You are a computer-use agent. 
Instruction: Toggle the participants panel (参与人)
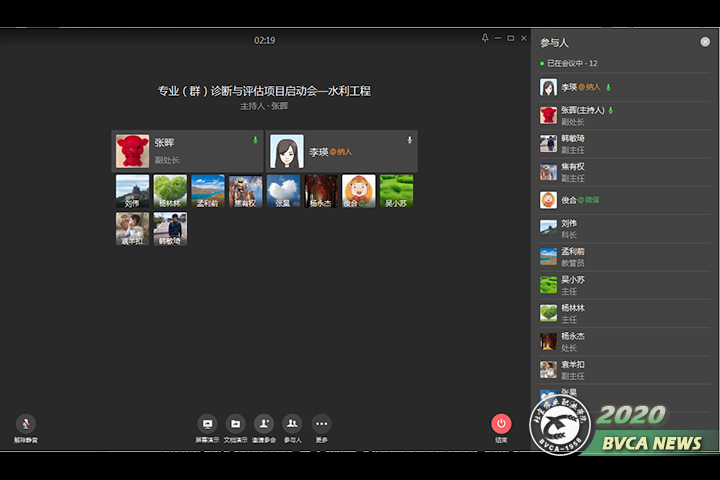[x=292, y=424]
